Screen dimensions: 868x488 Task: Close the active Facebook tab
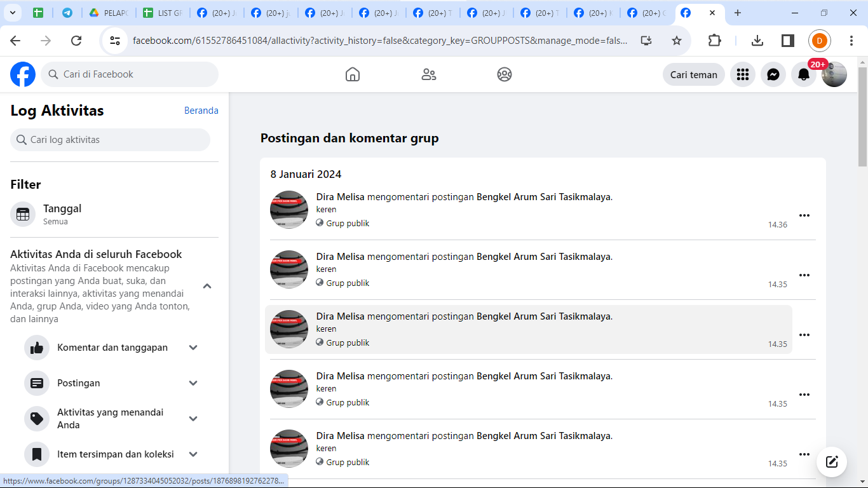click(x=712, y=13)
